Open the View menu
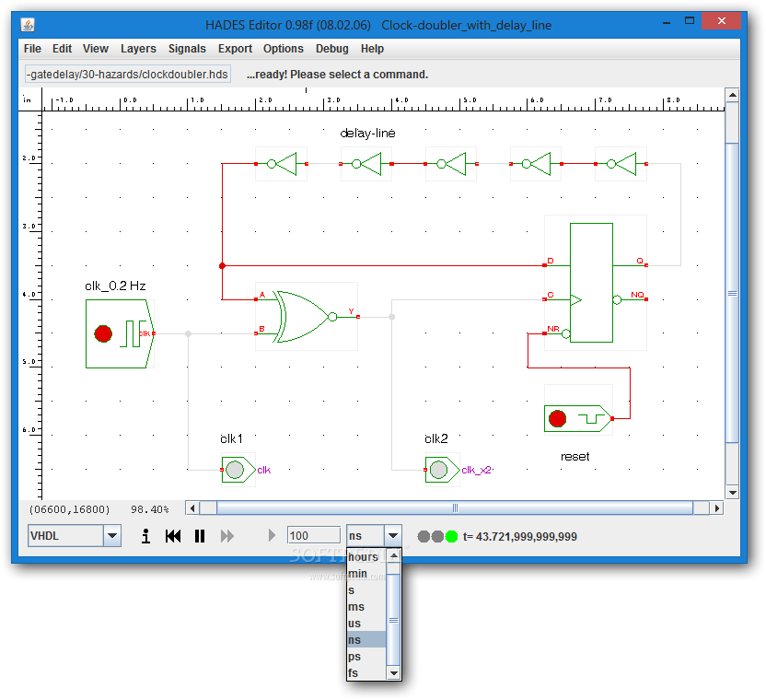Image resolution: width=766 pixels, height=700 pixels. (95, 49)
